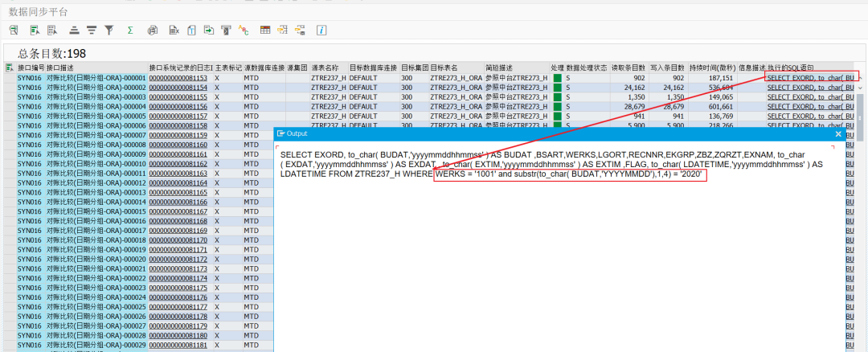Send the list to a mail recipient
The height and width of the screenshot is (352, 868).
click(x=225, y=30)
